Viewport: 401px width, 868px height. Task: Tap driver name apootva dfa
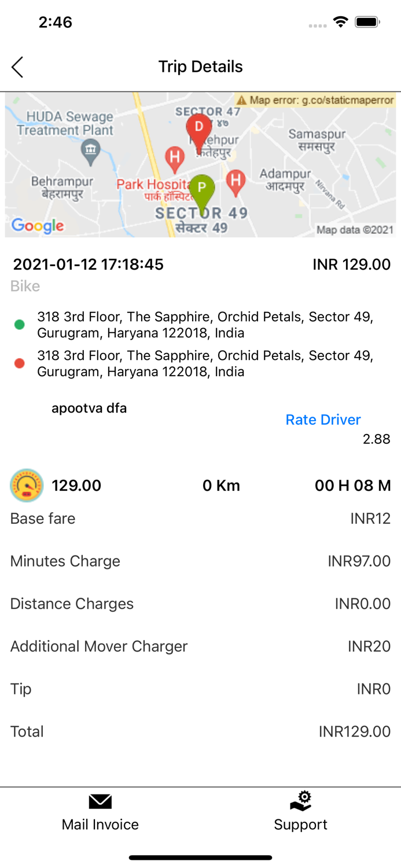pyautogui.click(x=89, y=409)
